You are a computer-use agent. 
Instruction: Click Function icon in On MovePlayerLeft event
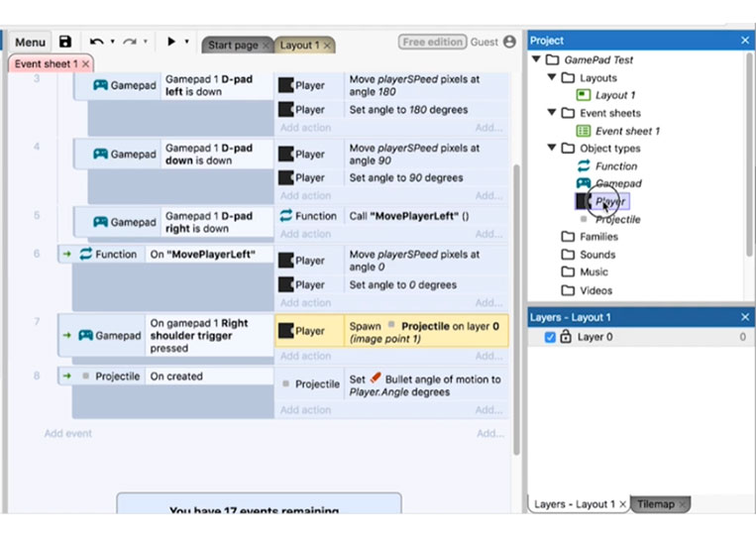pos(86,254)
